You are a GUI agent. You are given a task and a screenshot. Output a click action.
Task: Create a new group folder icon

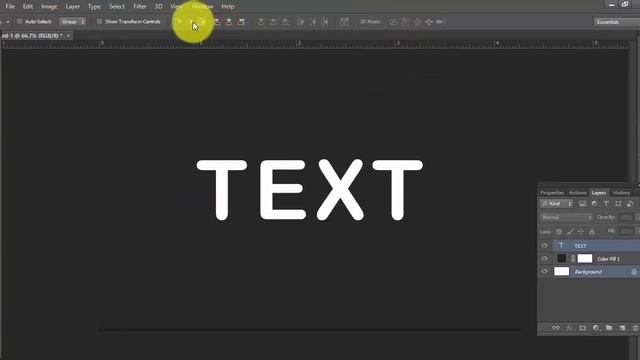(x=609, y=328)
